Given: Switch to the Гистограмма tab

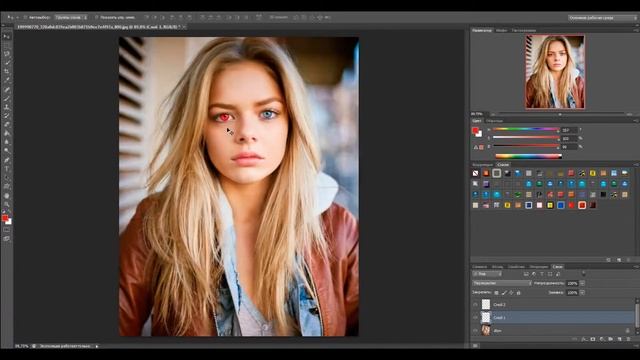Looking at the screenshot, I should 524,30.
